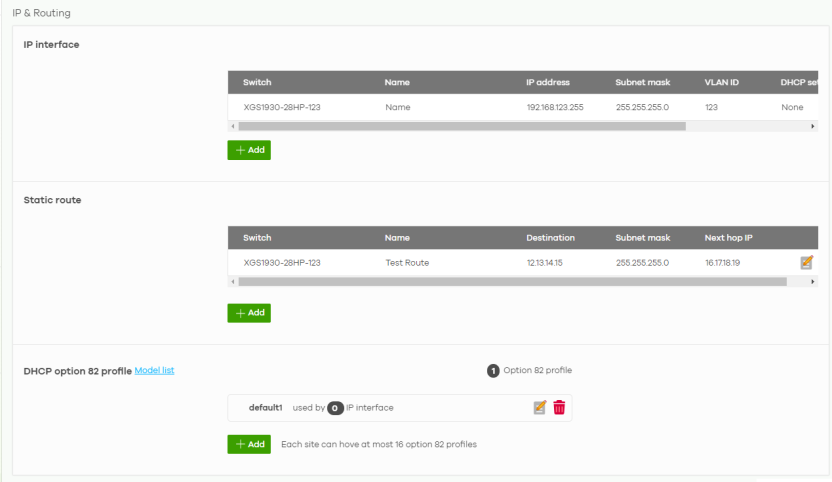Image resolution: width=832 pixels, height=482 pixels.
Task: Add a new DHCP option 82 profile
Action: pyautogui.click(x=249, y=444)
